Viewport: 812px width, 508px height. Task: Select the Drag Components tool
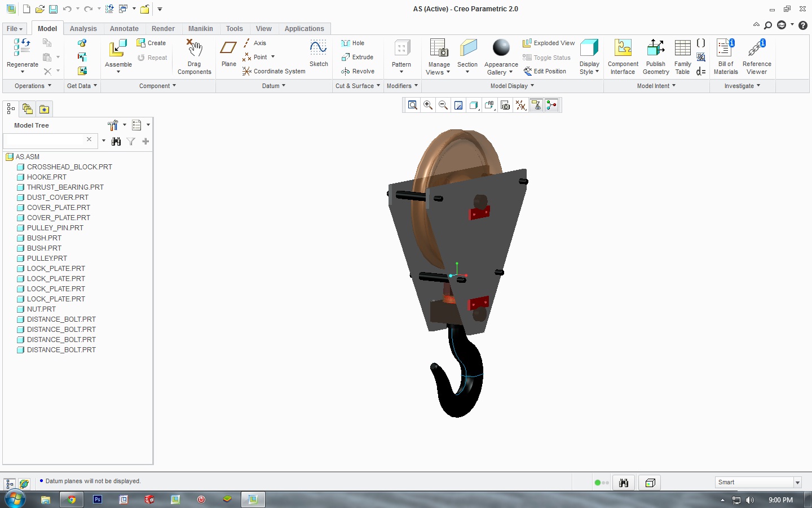[x=194, y=50]
